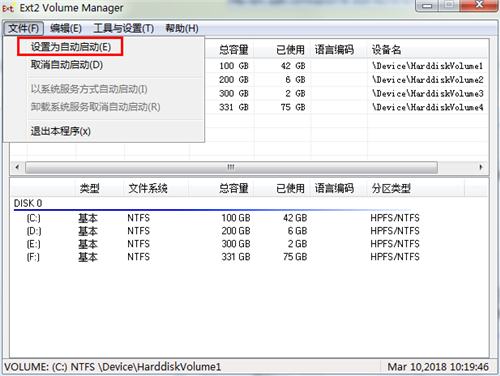500x376 pixels.
Task: Close the Ext2 Volume Manager window
Action: (x=479, y=5)
